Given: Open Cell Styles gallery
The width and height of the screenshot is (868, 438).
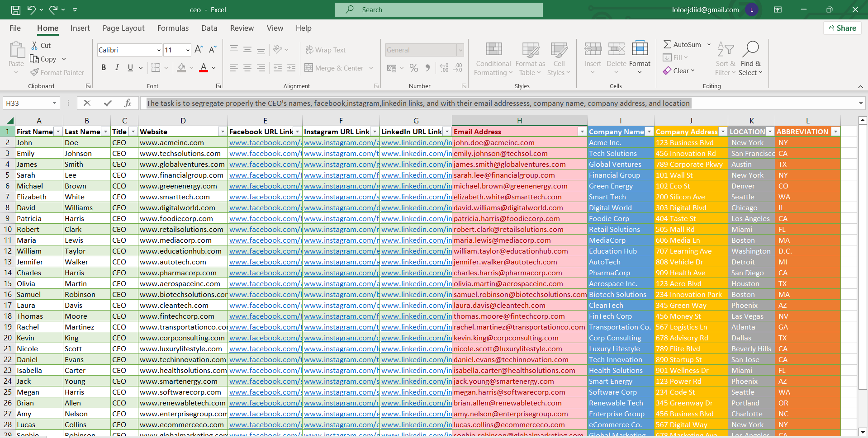Looking at the screenshot, I should pos(559,59).
